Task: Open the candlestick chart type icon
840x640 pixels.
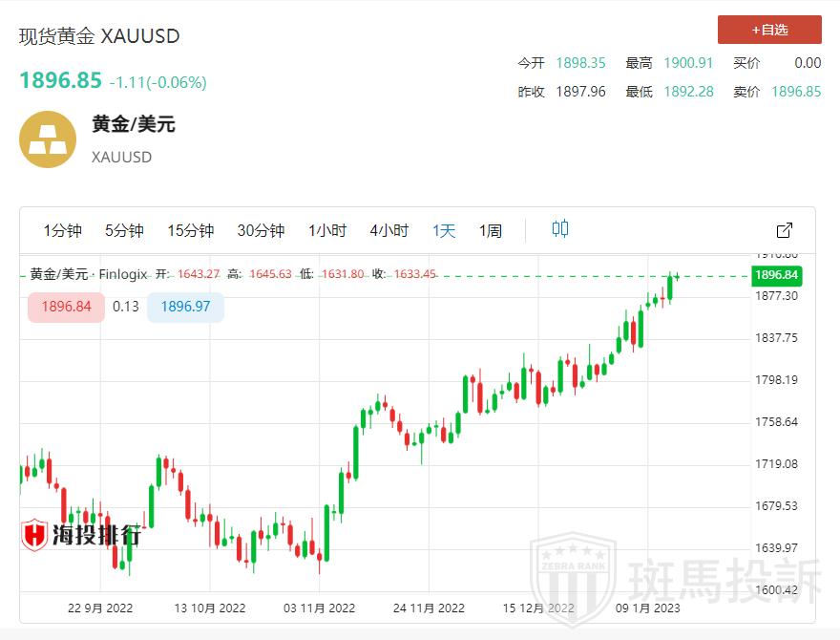Action: point(560,229)
